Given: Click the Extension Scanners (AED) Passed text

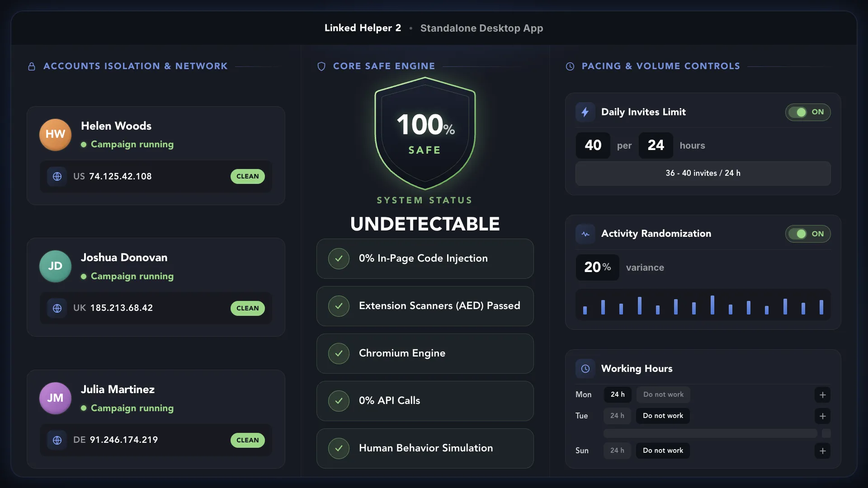Looking at the screenshot, I should tap(439, 306).
